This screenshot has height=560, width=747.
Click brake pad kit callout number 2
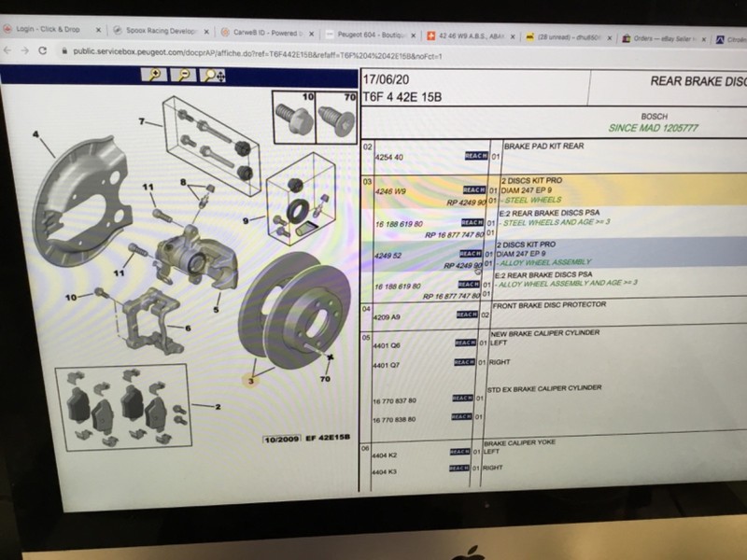[x=218, y=407]
